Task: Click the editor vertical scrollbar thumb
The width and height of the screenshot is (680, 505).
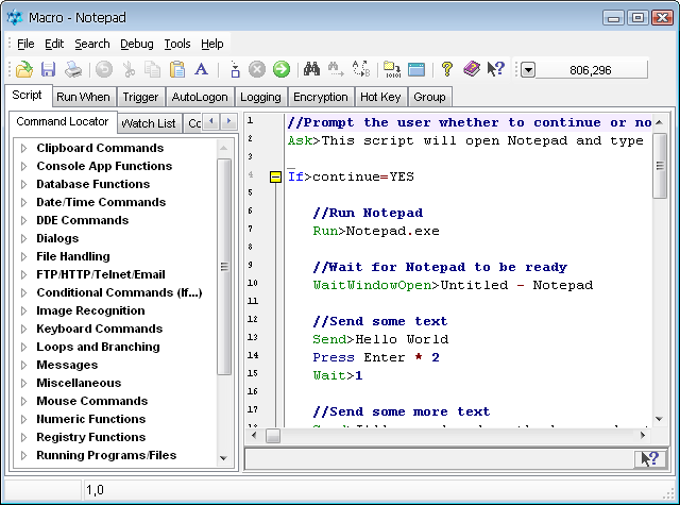Action: [x=660, y=166]
